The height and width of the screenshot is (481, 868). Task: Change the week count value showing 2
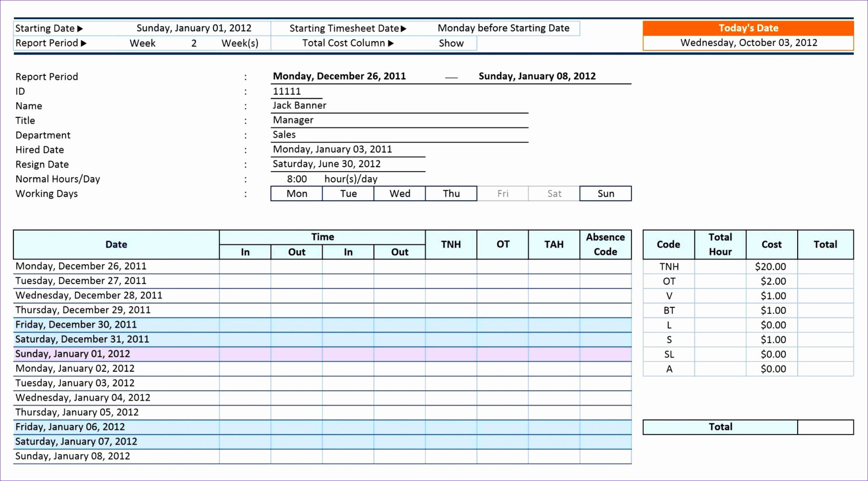click(193, 43)
